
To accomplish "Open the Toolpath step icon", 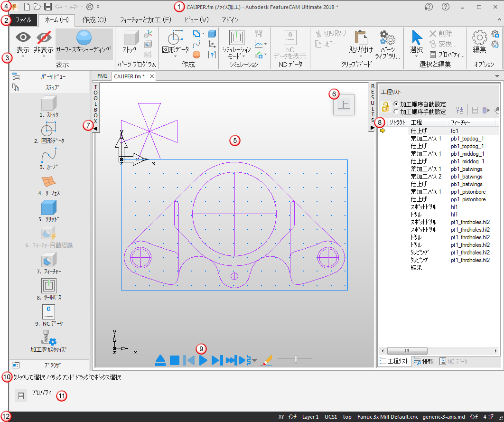I will 49,286.
